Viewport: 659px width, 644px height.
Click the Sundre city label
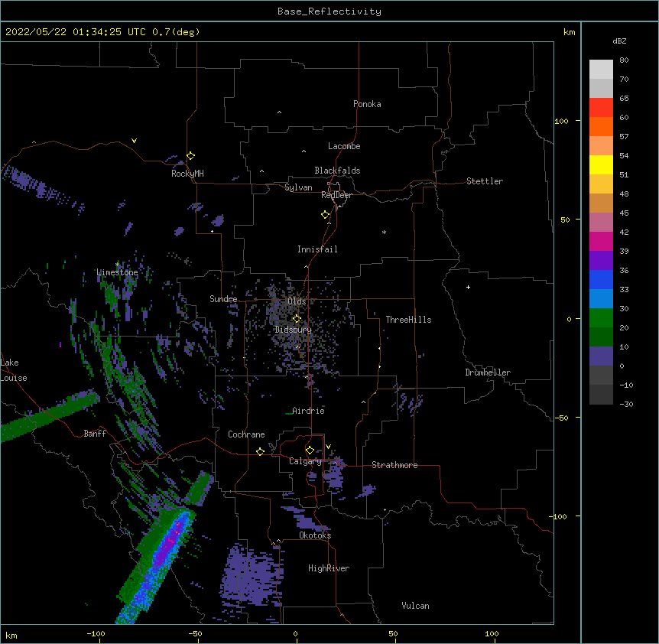tap(223, 299)
